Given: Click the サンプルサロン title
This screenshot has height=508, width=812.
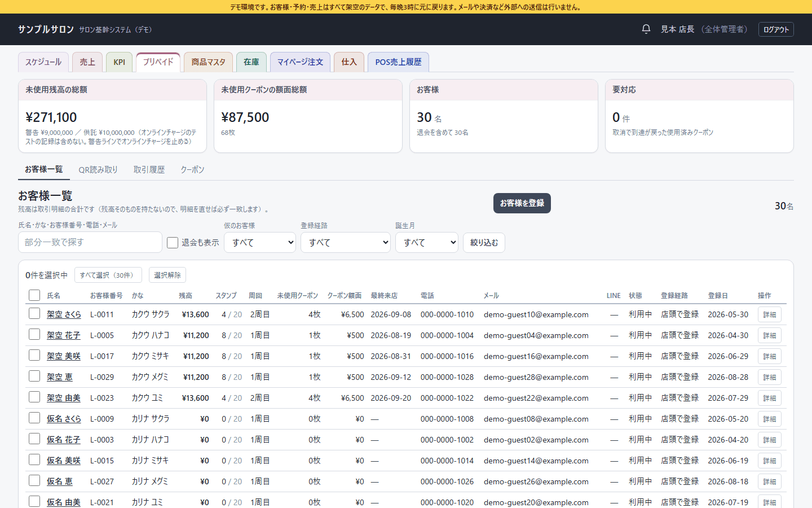Looking at the screenshot, I should pyautogui.click(x=46, y=29).
